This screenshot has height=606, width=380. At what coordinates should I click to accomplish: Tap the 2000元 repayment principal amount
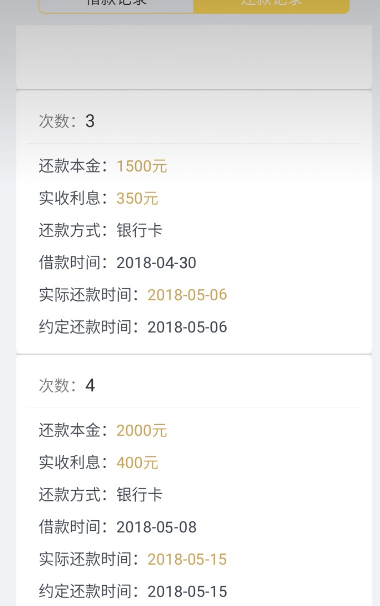[142, 431]
